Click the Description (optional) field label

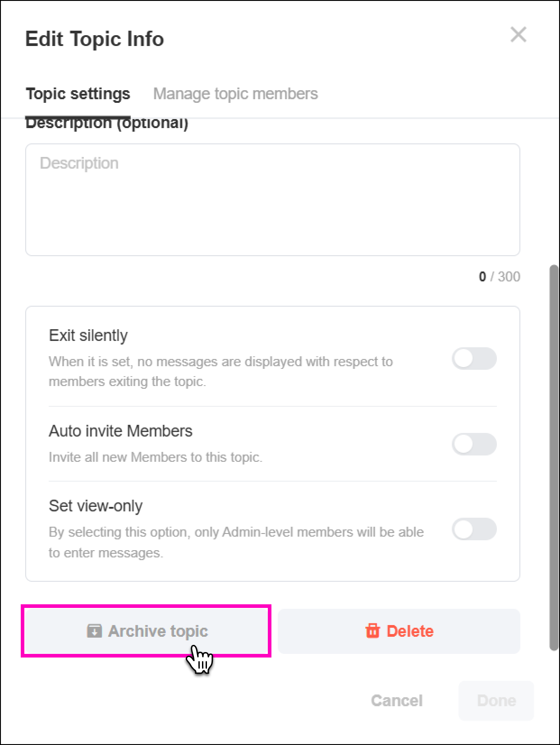point(107,124)
